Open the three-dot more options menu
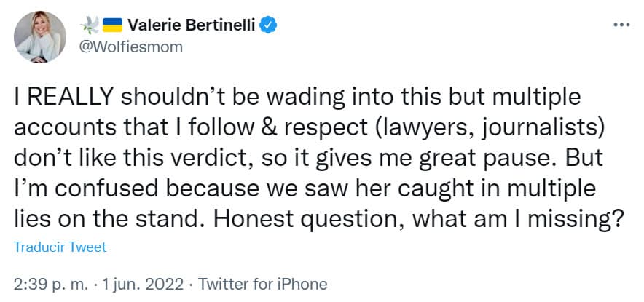The image size is (644, 302). click(x=621, y=25)
